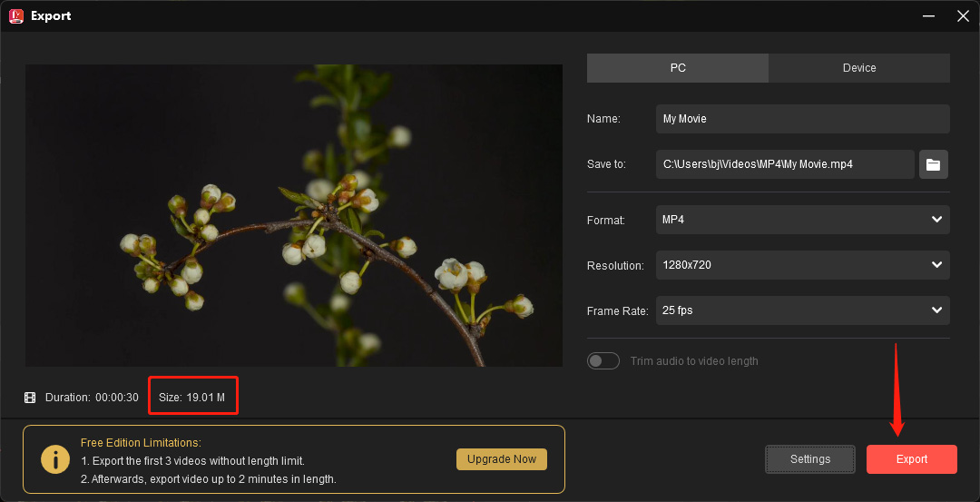The image size is (980, 502).
Task: Click the Export title text in title bar
Action: [x=51, y=16]
